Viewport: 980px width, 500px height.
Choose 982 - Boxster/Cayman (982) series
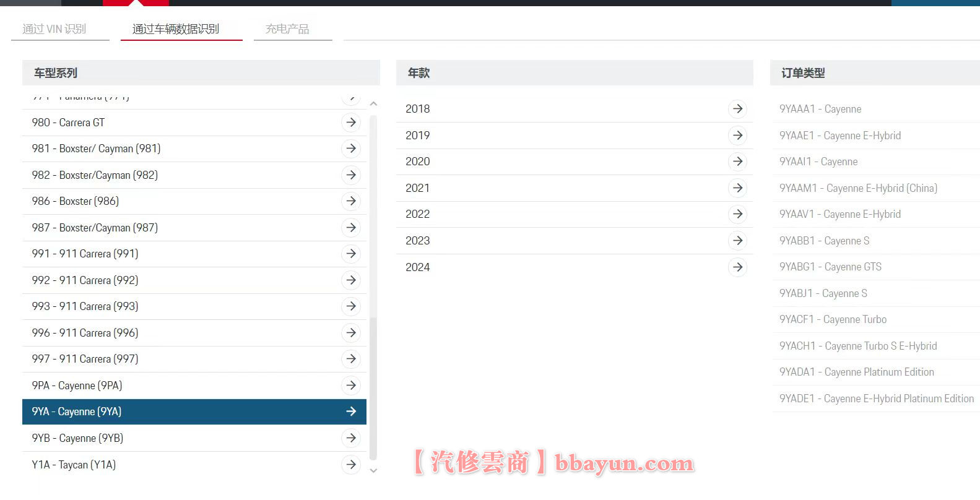click(194, 175)
